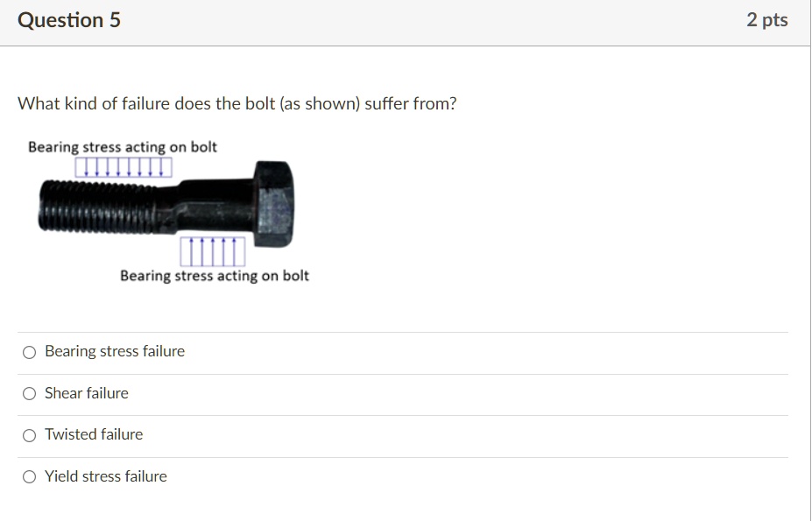The width and height of the screenshot is (812, 521).
Task: Select Yield stress failure as your answer
Action: [29, 476]
